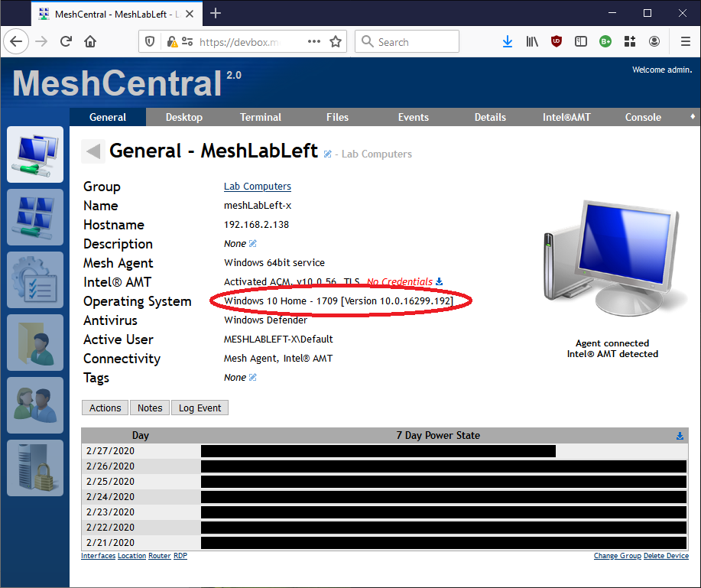Open Firefox library icon
Viewport: 701px width, 588px height.
532,41
